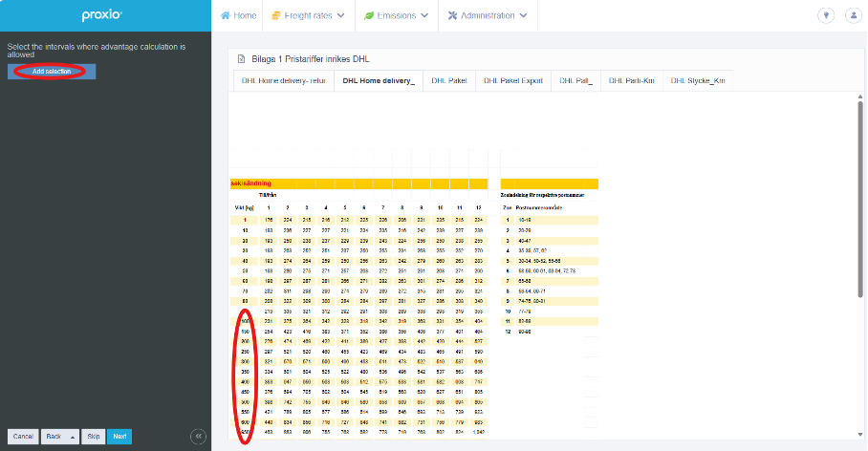Click the Next button
Screen dimensions: 868x451
119,437
